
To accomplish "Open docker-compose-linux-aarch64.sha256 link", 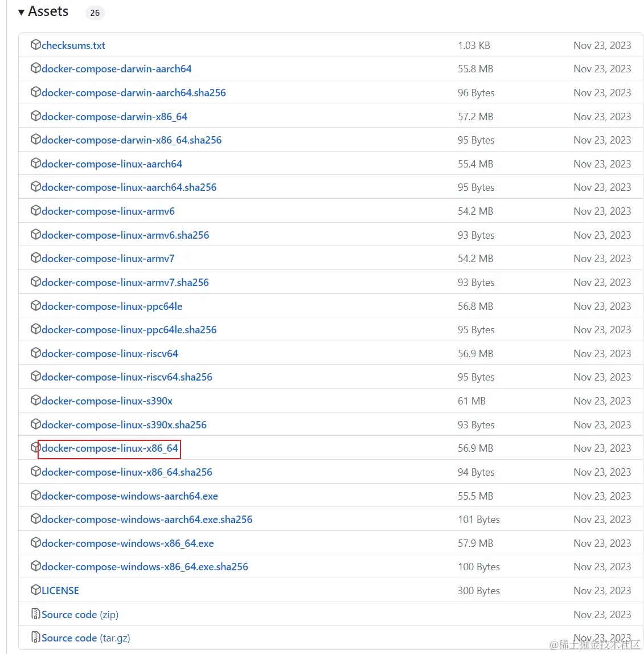I will [x=129, y=187].
